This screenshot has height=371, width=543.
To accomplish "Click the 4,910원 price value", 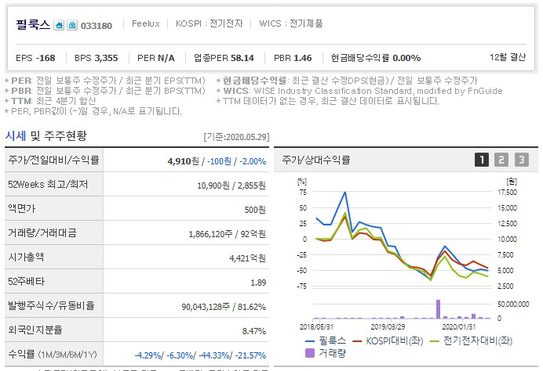I will (x=184, y=161).
